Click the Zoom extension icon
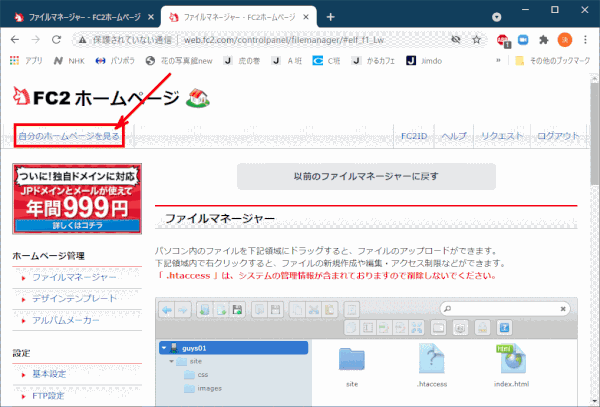600x407 pixels. point(523,39)
